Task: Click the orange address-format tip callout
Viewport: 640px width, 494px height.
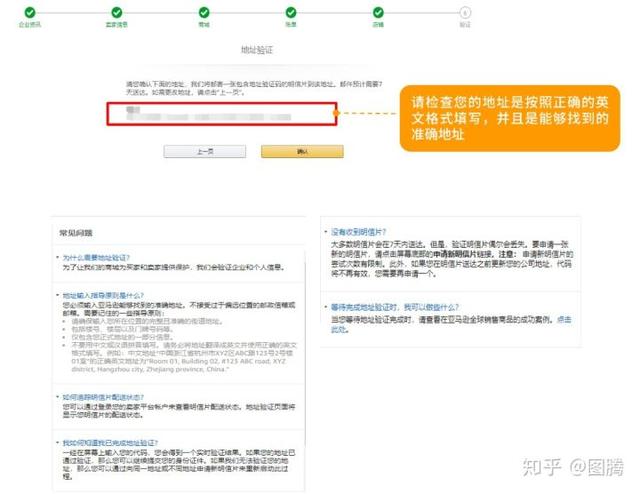Action: pyautogui.click(x=510, y=118)
